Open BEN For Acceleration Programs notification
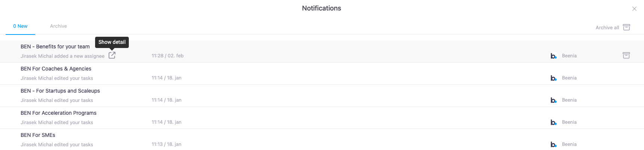The height and width of the screenshot is (150, 644). click(x=58, y=113)
